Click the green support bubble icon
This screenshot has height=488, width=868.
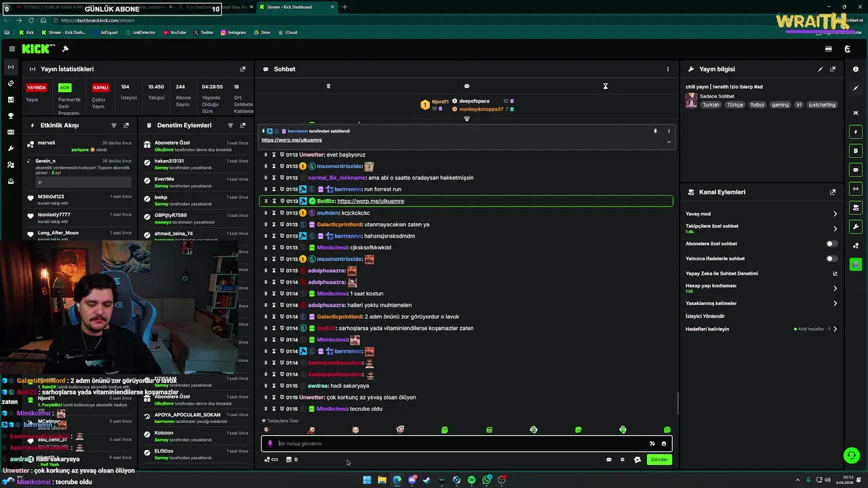[x=851, y=455]
